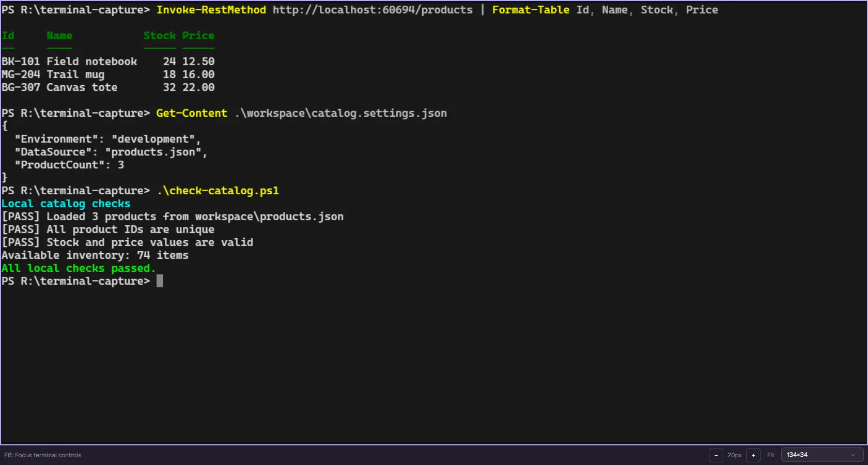Click the Name column header

(x=59, y=36)
